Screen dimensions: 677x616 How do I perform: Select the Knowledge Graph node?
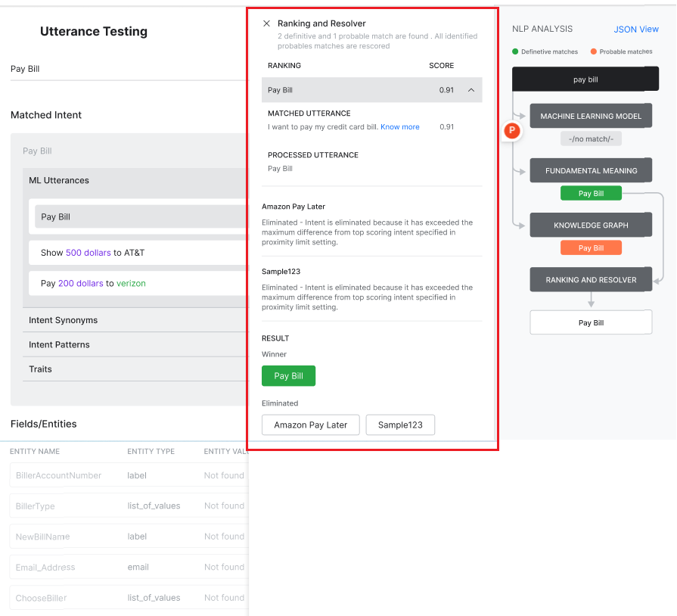click(590, 226)
